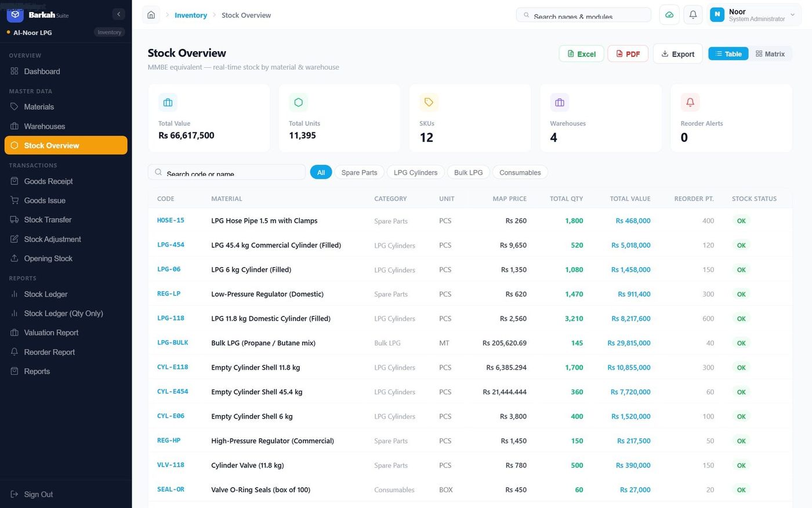Click the cloud sync icon in header
This screenshot has height=508, width=812.
coord(669,15)
